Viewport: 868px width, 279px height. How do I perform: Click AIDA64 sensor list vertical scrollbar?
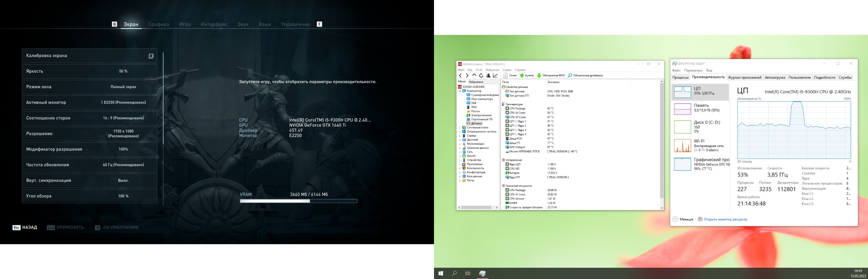662,141
